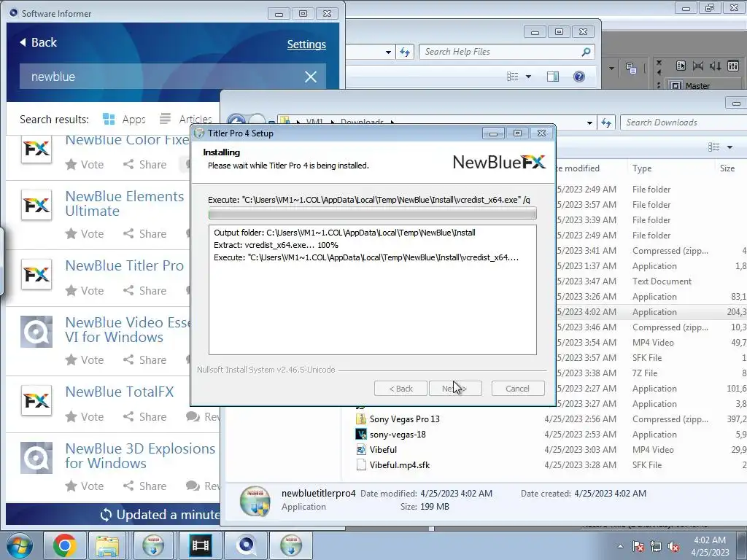Open NewBlue 3D Explosions for Windows result
747x560 pixels.
[140, 456]
